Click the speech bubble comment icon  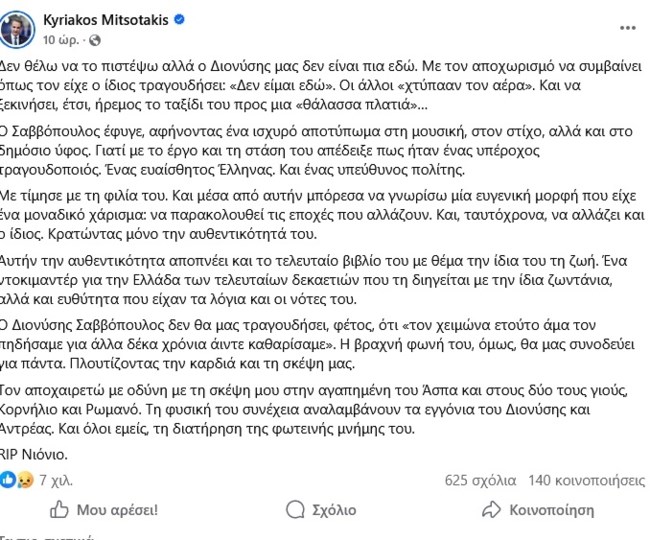point(291,509)
